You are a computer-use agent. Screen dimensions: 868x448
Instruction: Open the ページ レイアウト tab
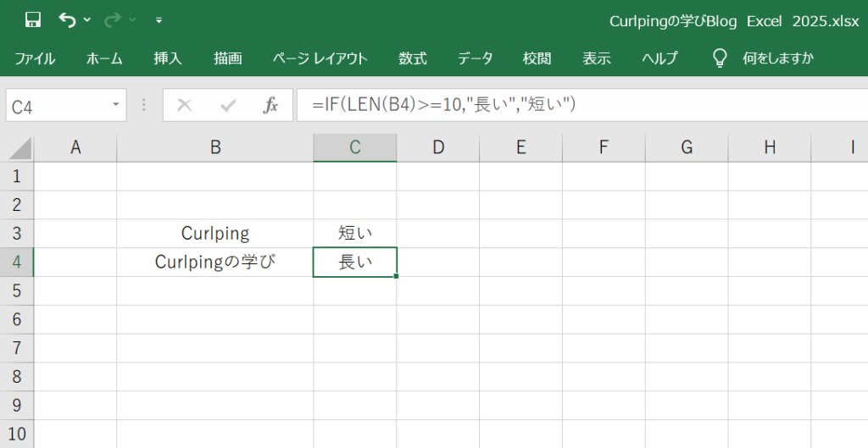(320, 58)
